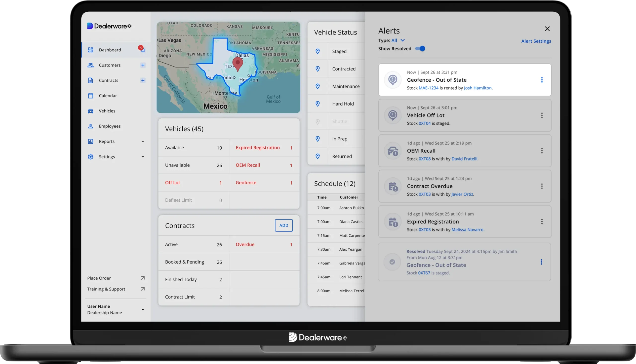Click the Overdue contracts row
The width and height of the screenshot is (636, 364).
pyautogui.click(x=264, y=244)
